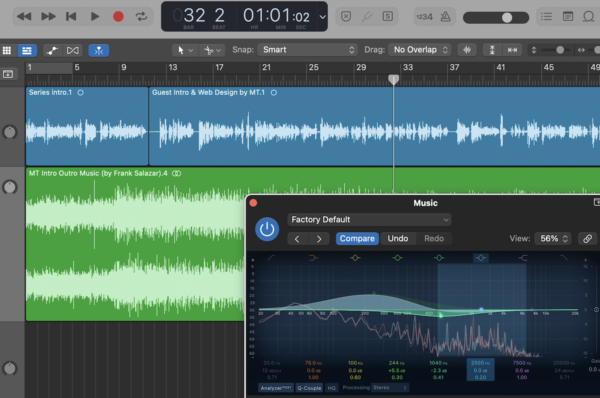Go to the previous EQ preset

[297, 239]
